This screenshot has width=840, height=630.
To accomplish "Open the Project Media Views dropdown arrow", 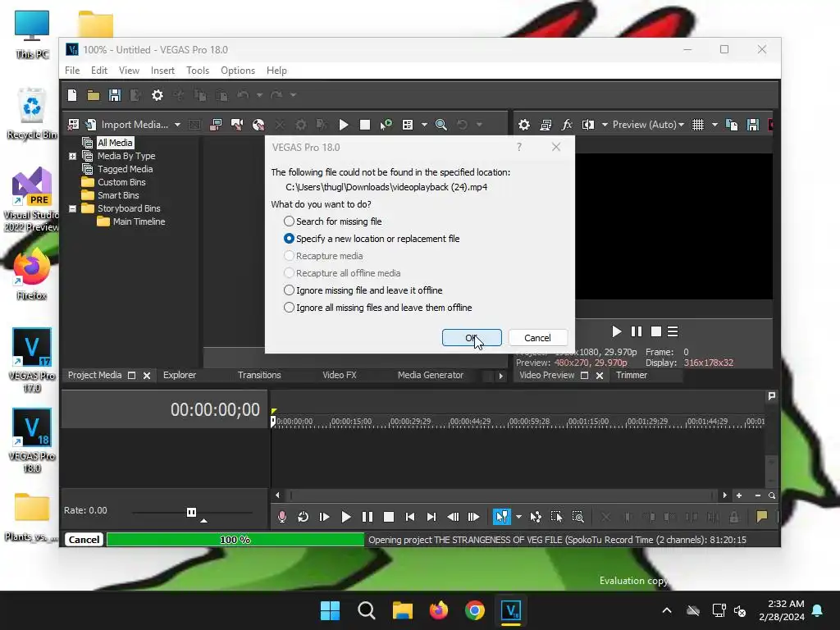I will coord(424,125).
